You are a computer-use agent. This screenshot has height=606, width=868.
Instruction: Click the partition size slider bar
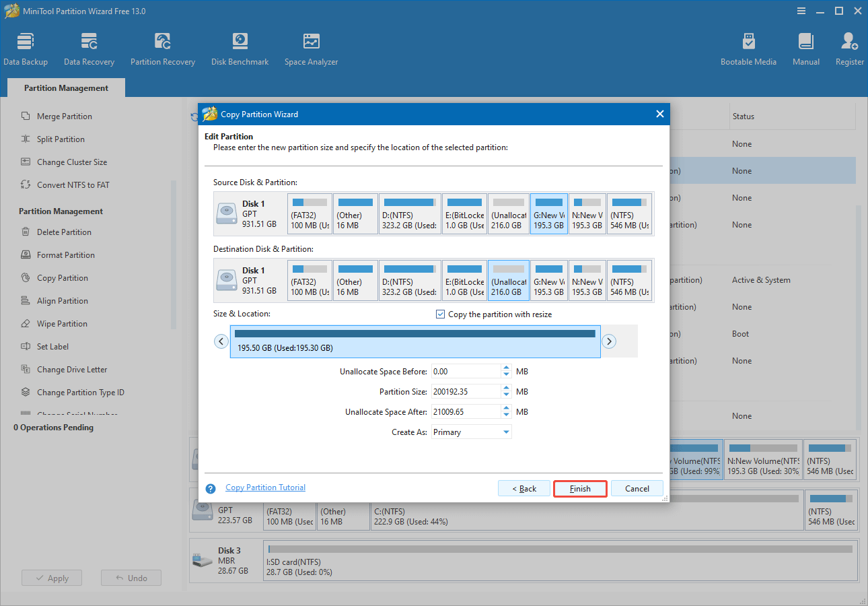(x=414, y=341)
